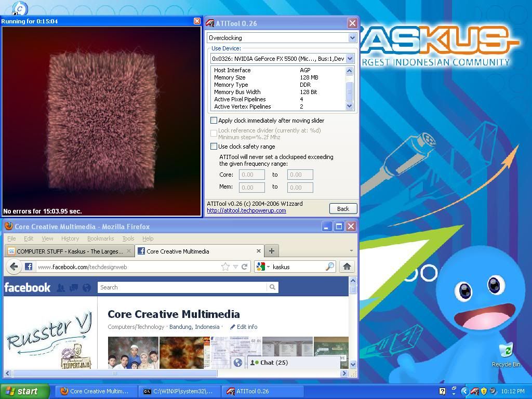Open the URL bar history dropdown arrow
The width and height of the screenshot is (532, 399).
(235, 267)
